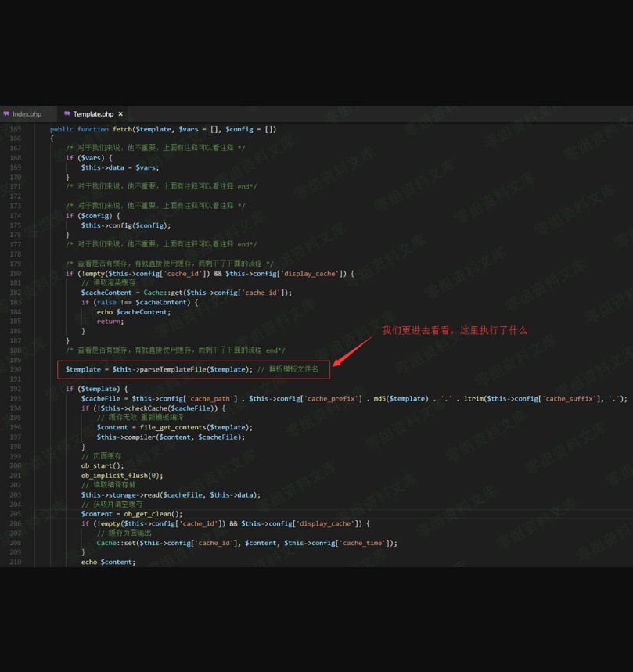Switch to the Index.php tab
Screen dimensions: 633x672
[27, 114]
